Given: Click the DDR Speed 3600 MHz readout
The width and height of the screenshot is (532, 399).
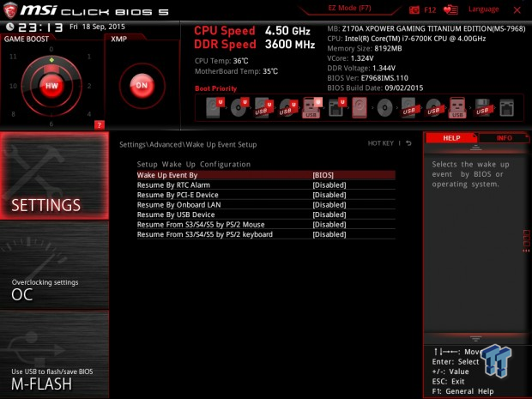Looking at the screenshot, I should [x=255, y=44].
